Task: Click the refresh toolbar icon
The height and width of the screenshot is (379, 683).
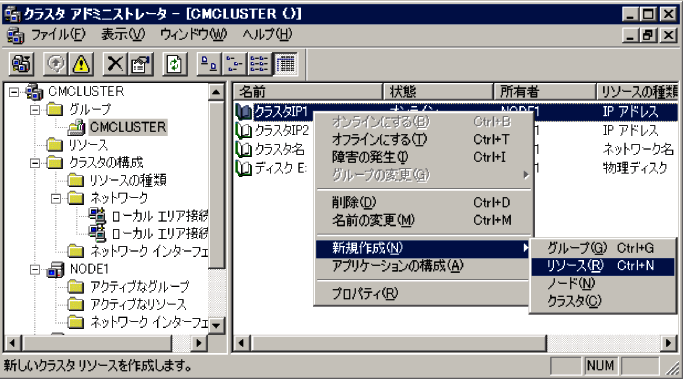Action: [x=174, y=64]
